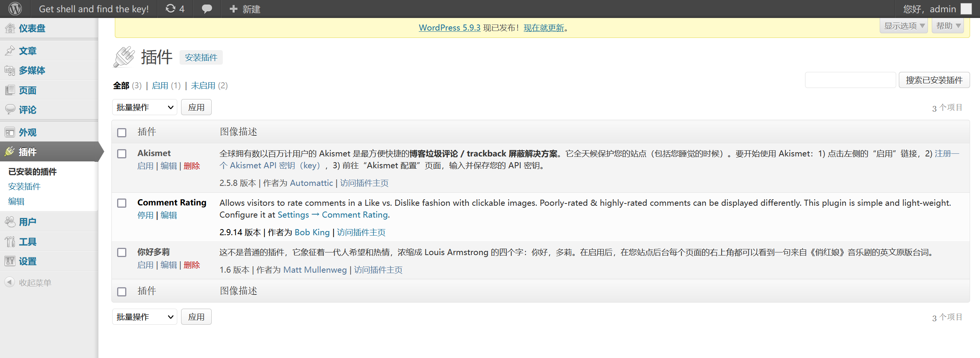980x358 pixels.
Task: Click the 外观 appearance icon
Action: click(x=10, y=132)
